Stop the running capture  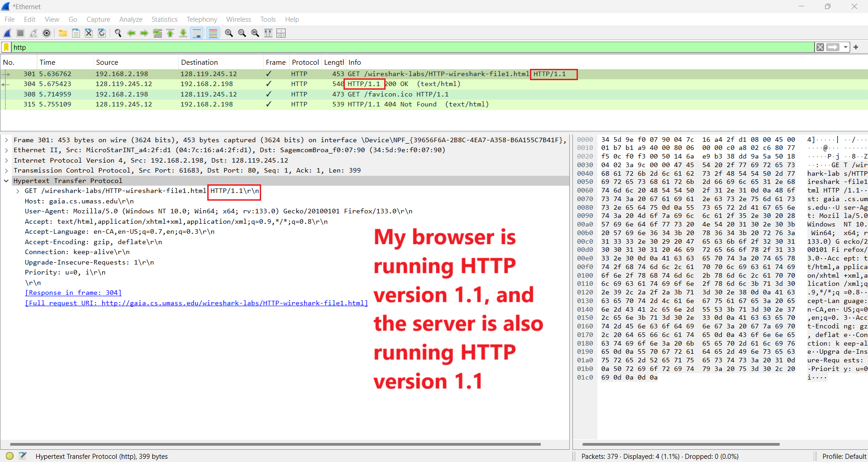20,33
